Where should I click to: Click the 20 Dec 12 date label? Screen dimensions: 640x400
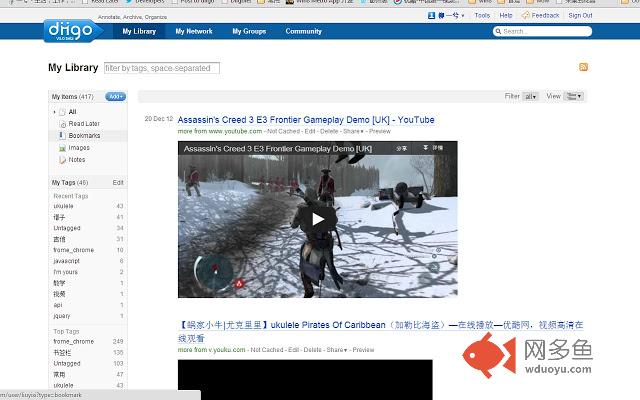click(159, 119)
